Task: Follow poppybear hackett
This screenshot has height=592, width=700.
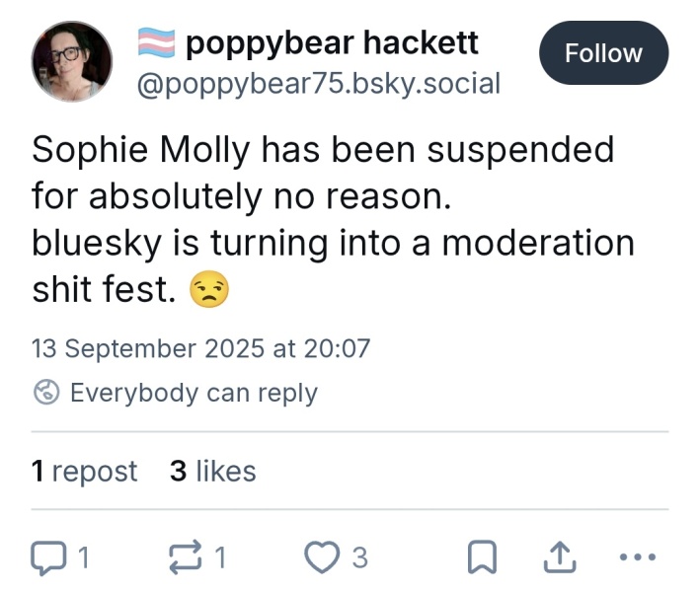Action: 603,53
